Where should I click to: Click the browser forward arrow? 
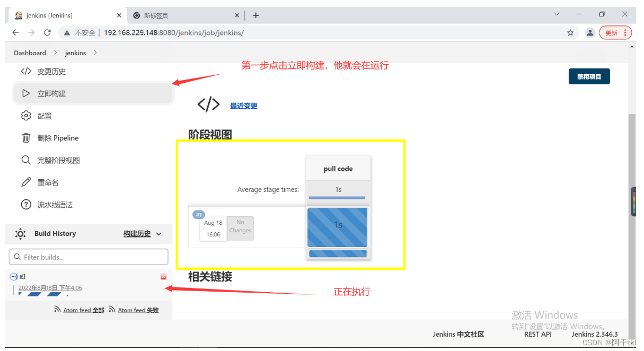pos(31,32)
